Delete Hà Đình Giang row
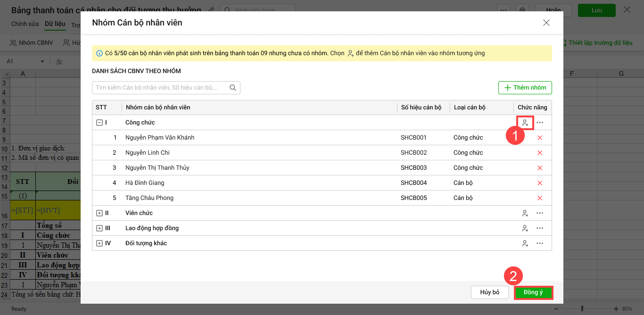 [540, 183]
